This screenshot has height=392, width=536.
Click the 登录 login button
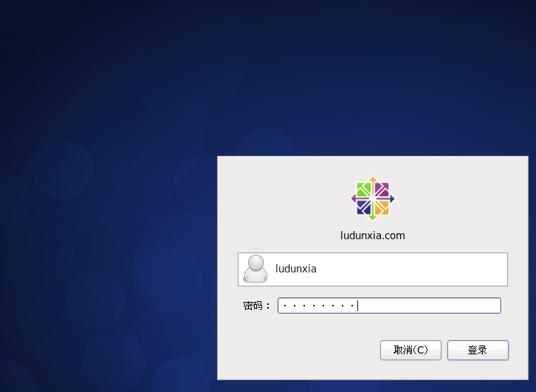click(x=478, y=350)
